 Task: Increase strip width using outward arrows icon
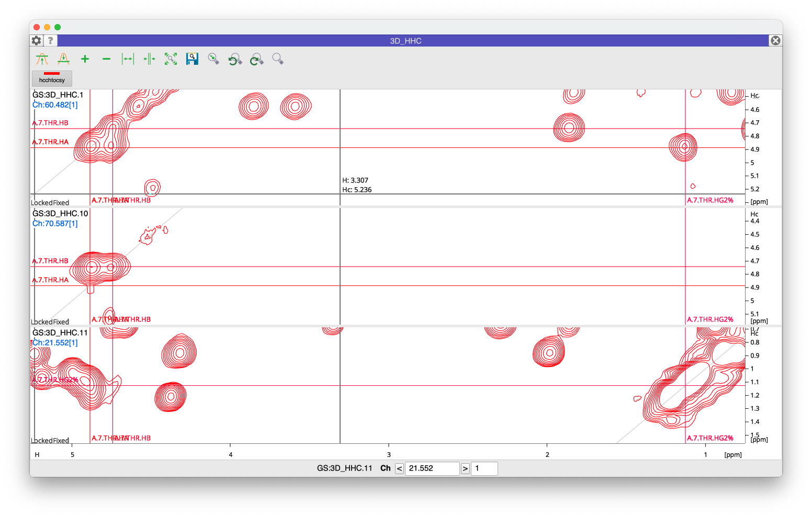128,59
